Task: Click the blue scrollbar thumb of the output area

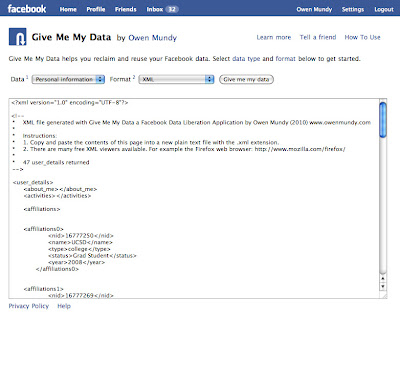Action: [383, 120]
